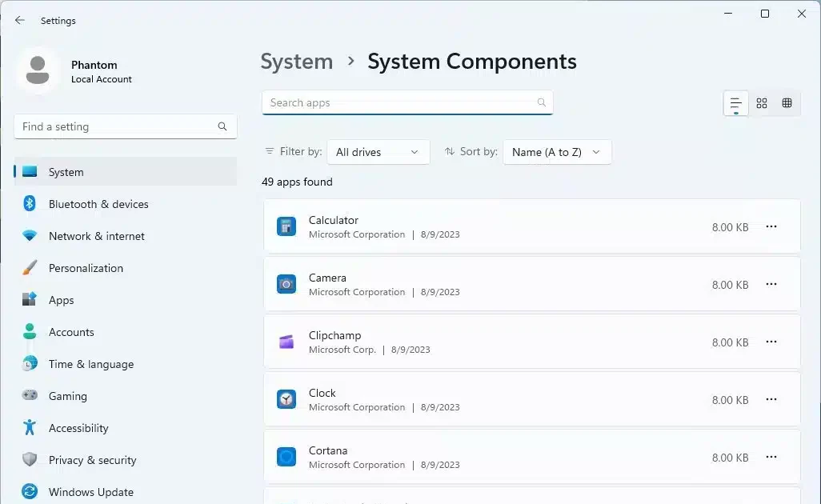Open more options for Calculator
This screenshot has height=504, width=821.
coord(771,226)
